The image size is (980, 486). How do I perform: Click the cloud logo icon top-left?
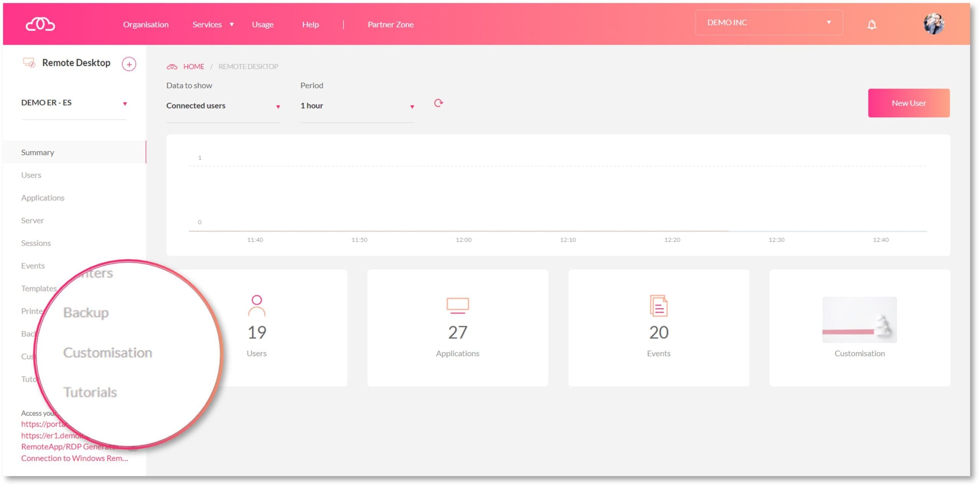41,24
